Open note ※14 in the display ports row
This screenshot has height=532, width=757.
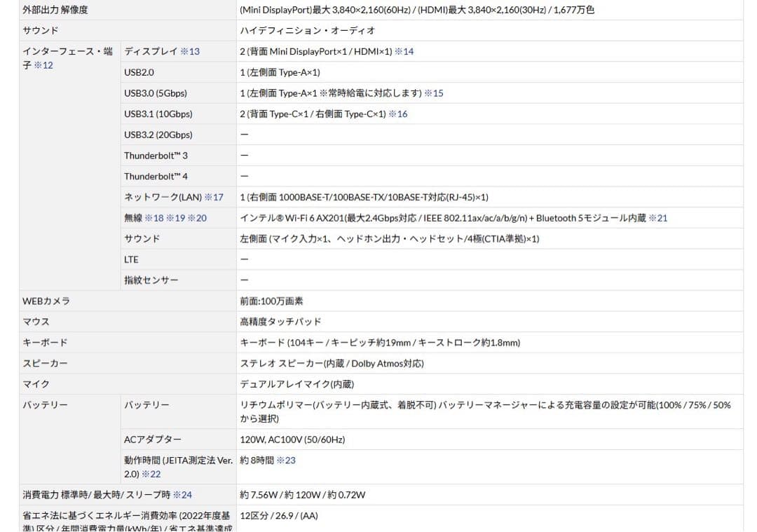[x=405, y=51]
